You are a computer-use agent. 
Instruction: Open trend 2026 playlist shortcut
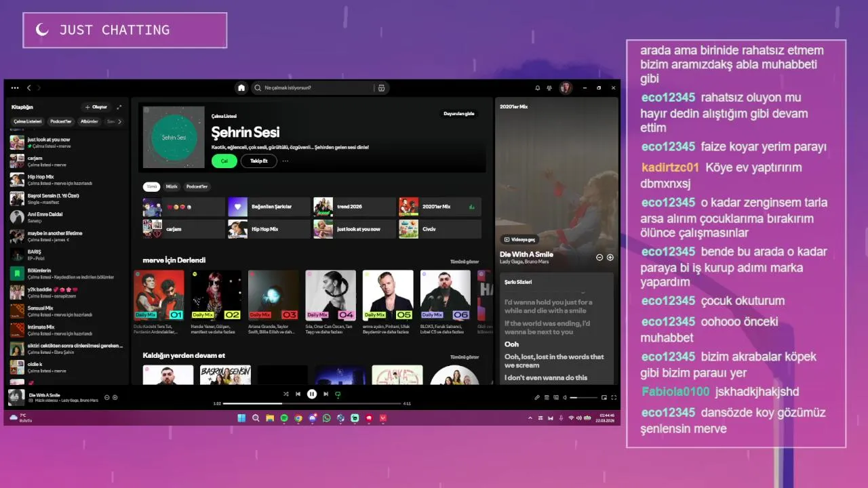354,207
